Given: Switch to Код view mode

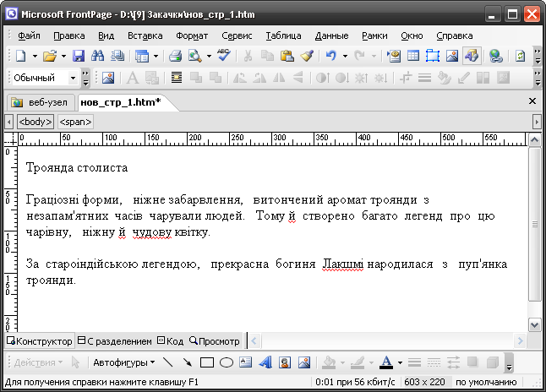Looking at the screenshot, I should (170, 341).
